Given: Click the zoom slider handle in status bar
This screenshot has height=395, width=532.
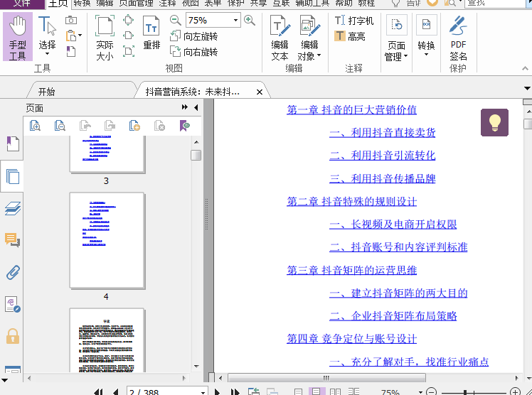Looking at the screenshot, I should 465,392.
